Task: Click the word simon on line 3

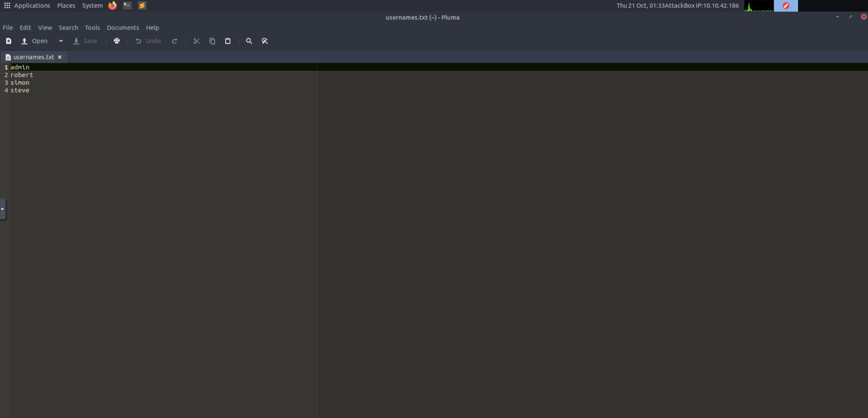Action: pyautogui.click(x=20, y=83)
